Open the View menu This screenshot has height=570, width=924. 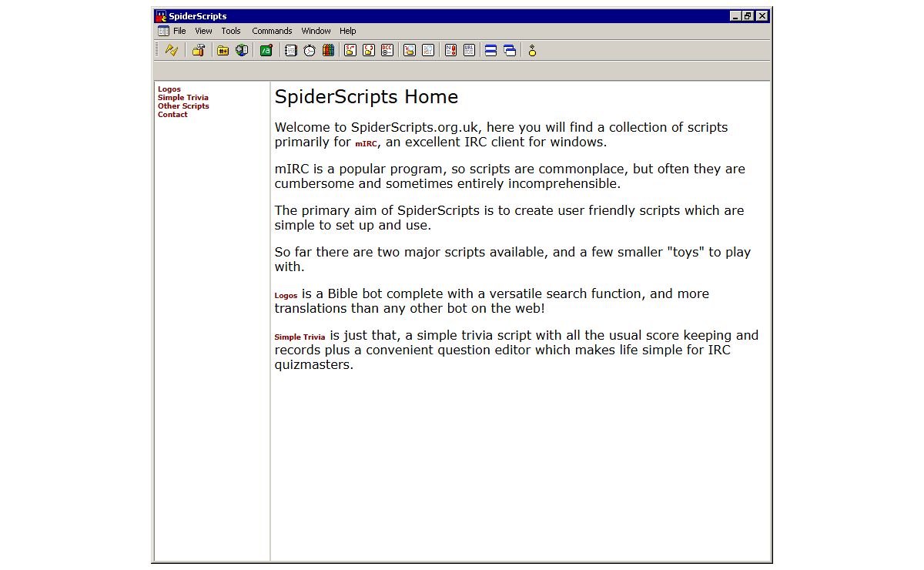pyautogui.click(x=203, y=31)
